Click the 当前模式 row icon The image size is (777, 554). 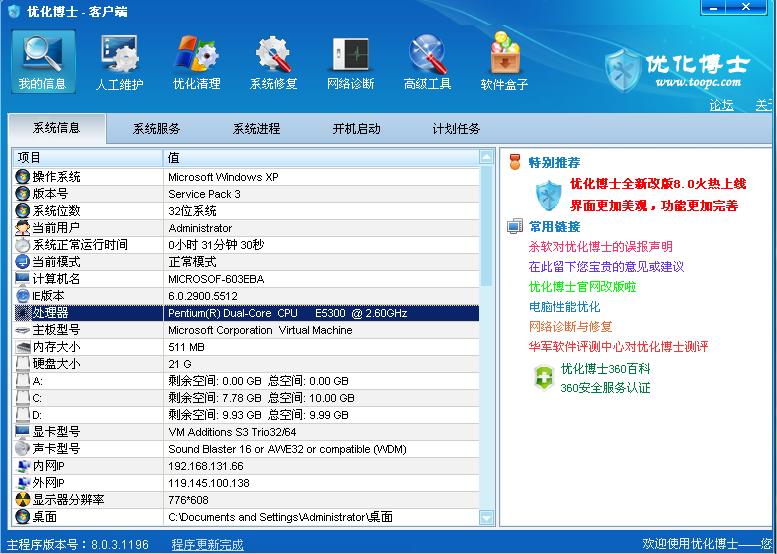(22, 262)
